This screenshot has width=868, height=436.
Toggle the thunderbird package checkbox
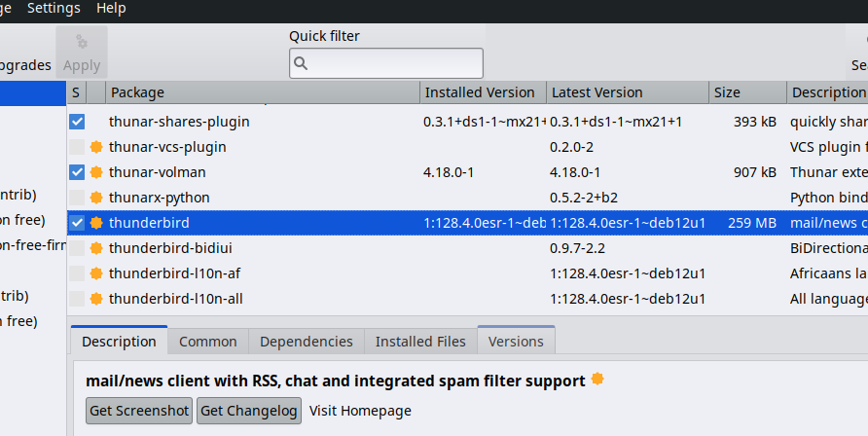pos(77,223)
